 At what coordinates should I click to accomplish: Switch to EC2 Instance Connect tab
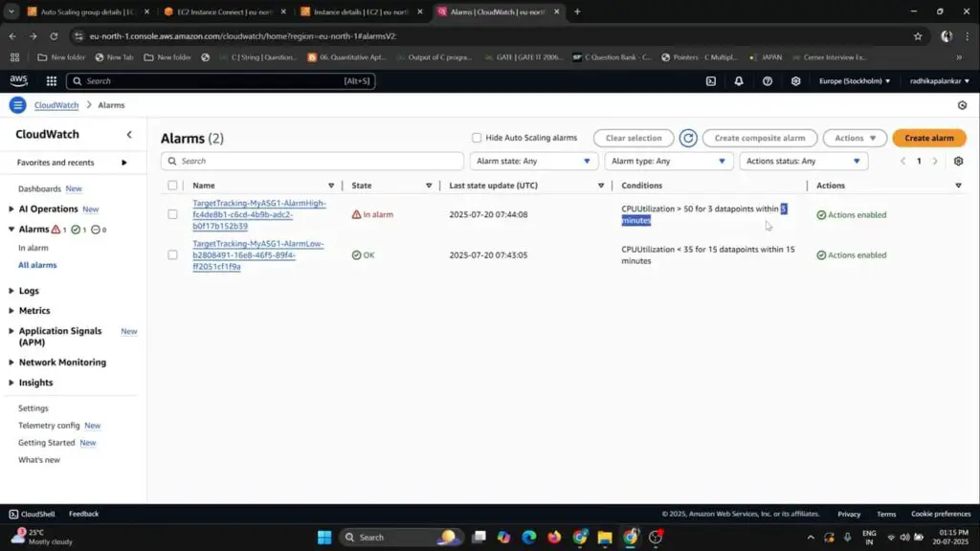(x=225, y=11)
